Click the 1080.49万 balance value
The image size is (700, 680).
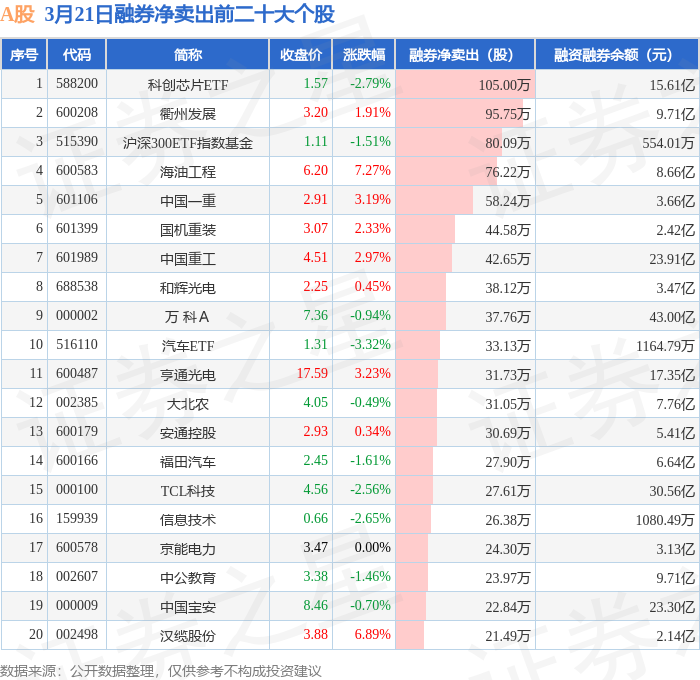665,520
